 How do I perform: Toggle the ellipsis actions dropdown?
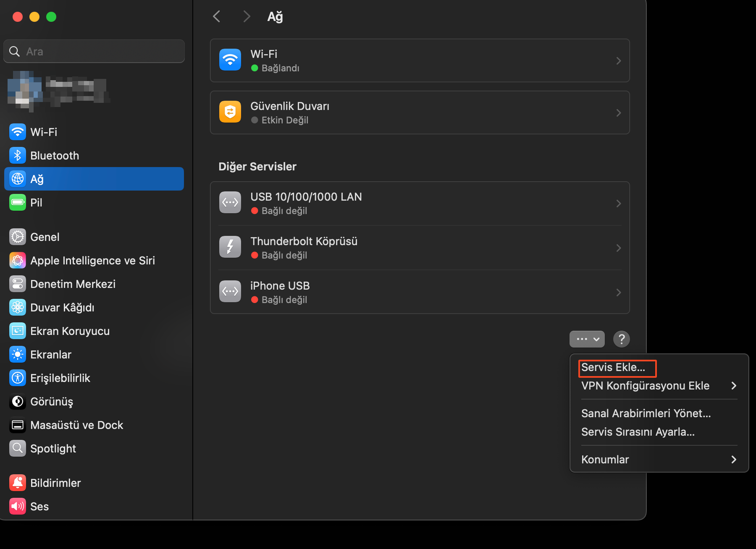587,339
